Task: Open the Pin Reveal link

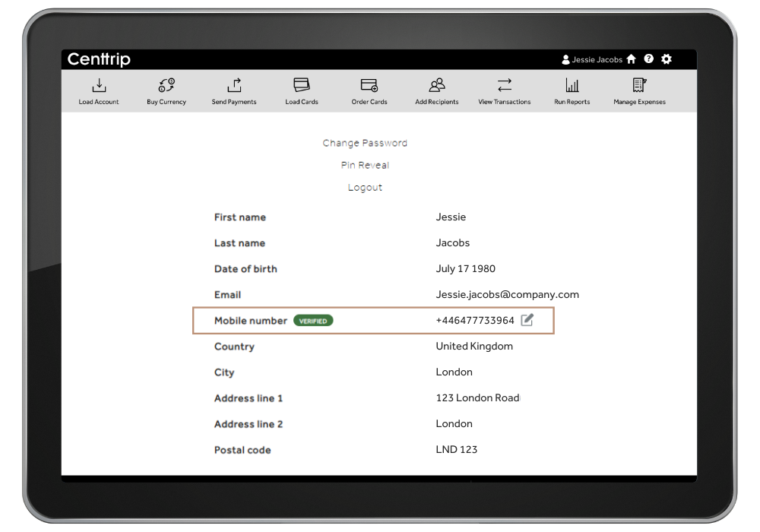Action: (x=365, y=165)
